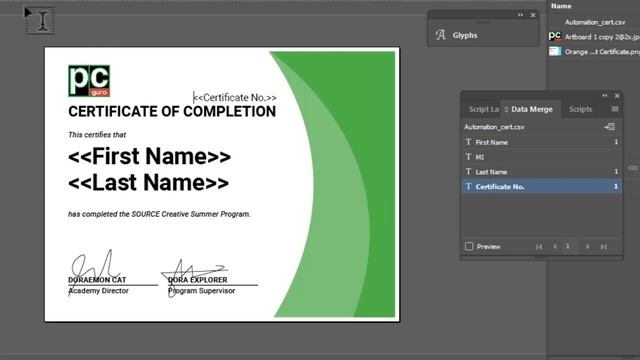Open the Glyphs panel icon
Image resolution: width=640 pixels, height=360 pixels.
[x=440, y=35]
